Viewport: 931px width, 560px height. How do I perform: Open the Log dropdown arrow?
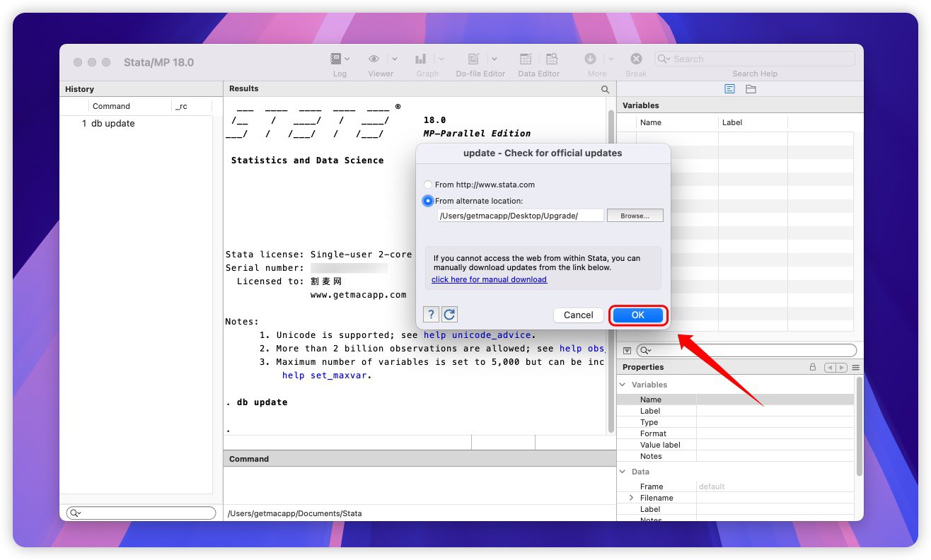pyautogui.click(x=347, y=59)
